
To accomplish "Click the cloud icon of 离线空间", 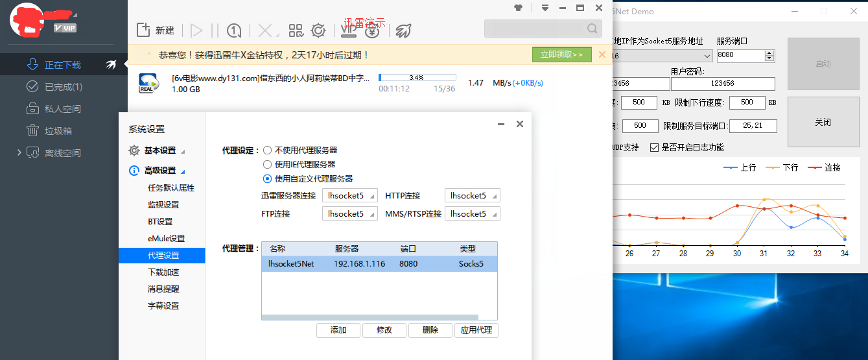I will coord(32,152).
